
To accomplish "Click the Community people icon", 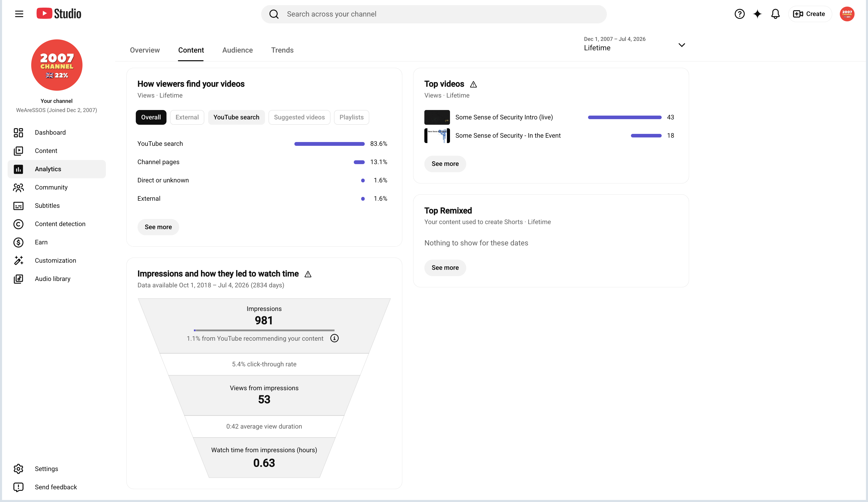I will 18,187.
